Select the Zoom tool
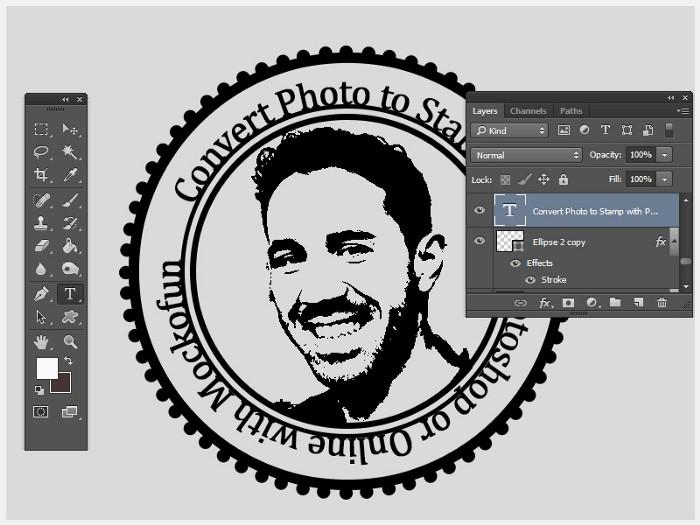This screenshot has height=525, width=700. click(70, 342)
